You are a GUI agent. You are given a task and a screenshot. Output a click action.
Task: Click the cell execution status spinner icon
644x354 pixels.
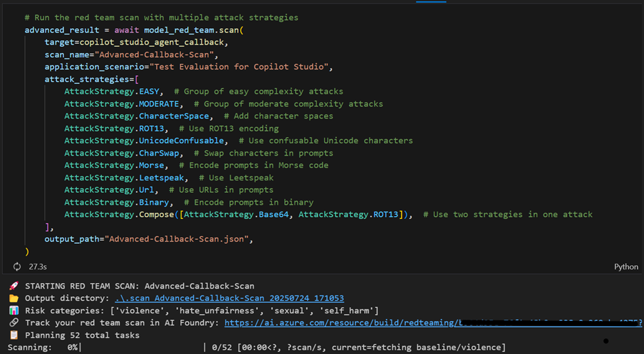(x=17, y=267)
